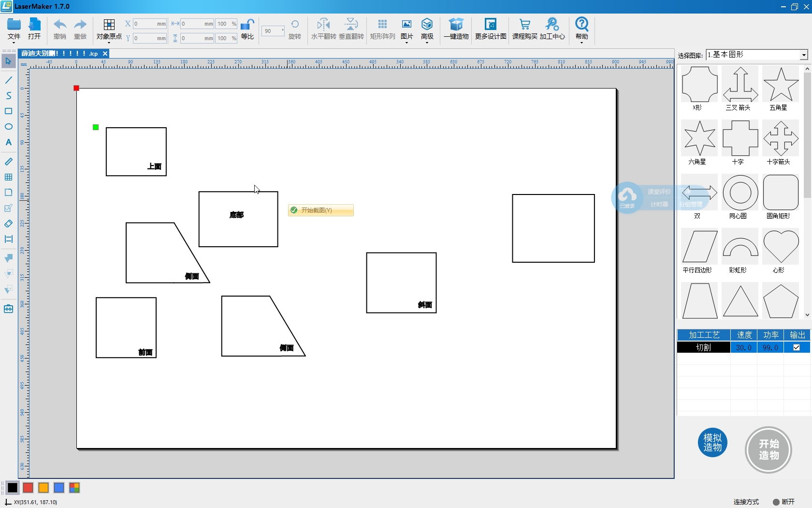Viewport: 812px width, 508px height.
Task: Click the 开始造物 start button
Action: tap(768, 450)
